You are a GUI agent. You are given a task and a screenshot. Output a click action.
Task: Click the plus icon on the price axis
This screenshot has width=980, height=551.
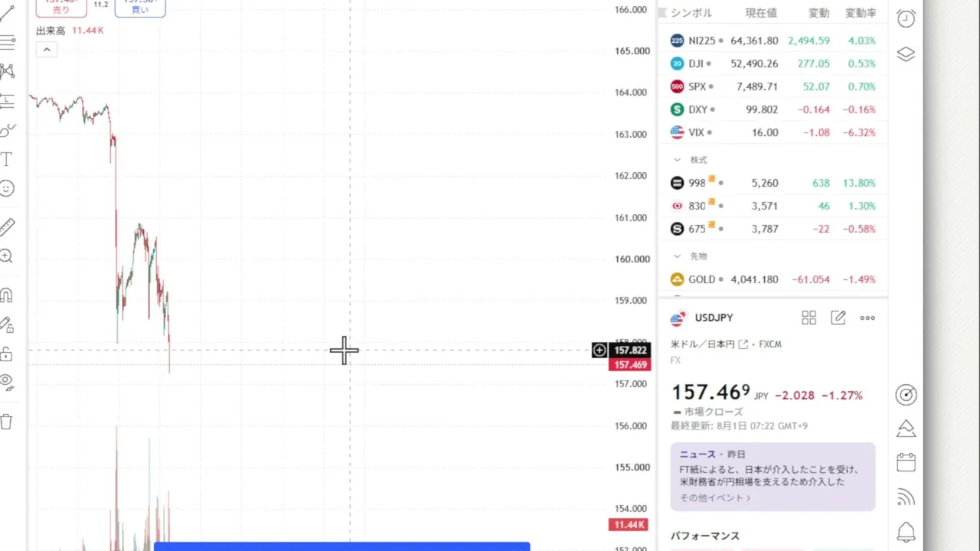[x=599, y=350]
